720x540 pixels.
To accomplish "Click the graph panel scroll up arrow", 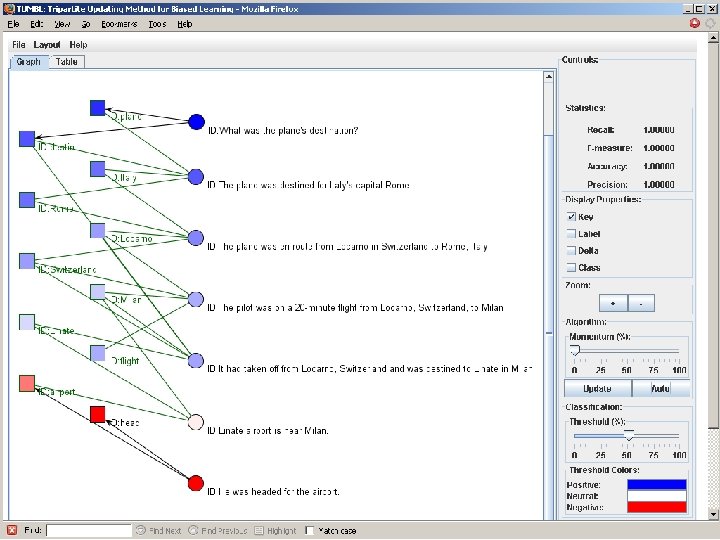I will click(548, 77).
